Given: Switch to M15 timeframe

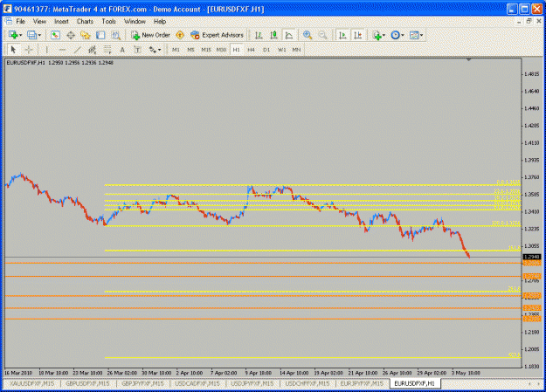Looking at the screenshot, I should tap(206, 50).
